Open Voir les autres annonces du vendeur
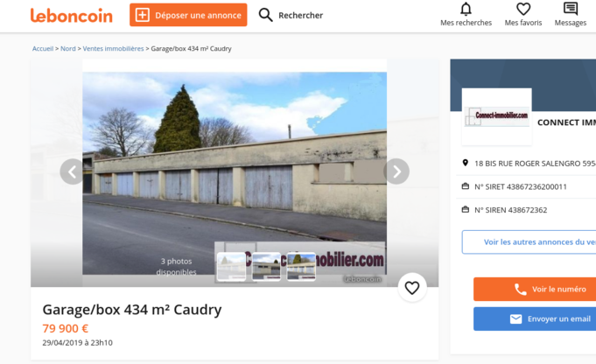 point(529,242)
